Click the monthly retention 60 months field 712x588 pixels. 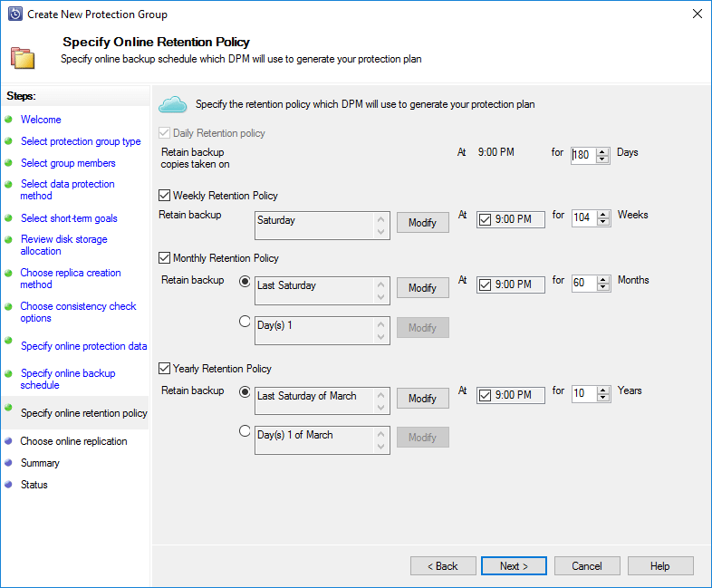[584, 283]
